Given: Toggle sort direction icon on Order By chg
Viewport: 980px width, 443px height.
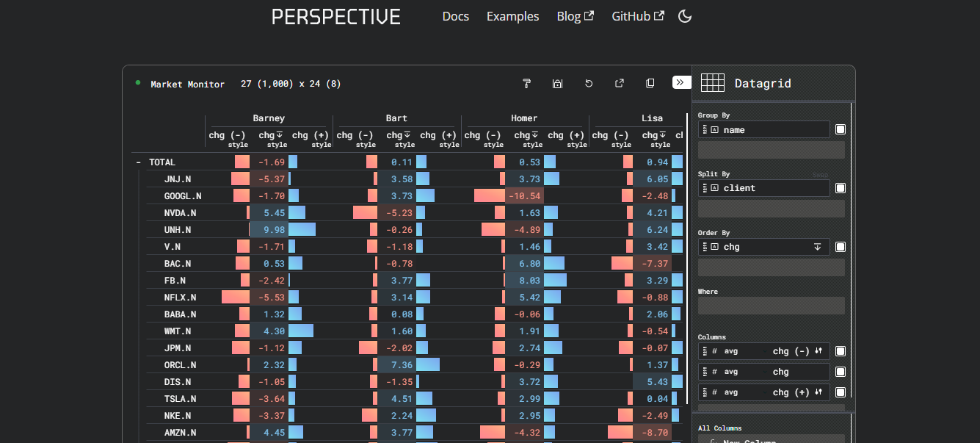Looking at the screenshot, I should (817, 247).
